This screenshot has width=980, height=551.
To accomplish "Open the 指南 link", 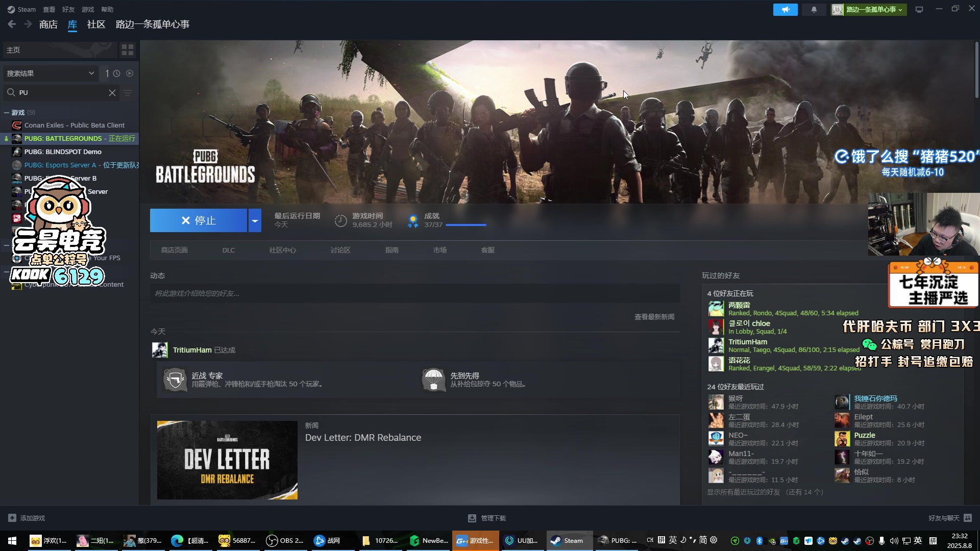I will [392, 250].
